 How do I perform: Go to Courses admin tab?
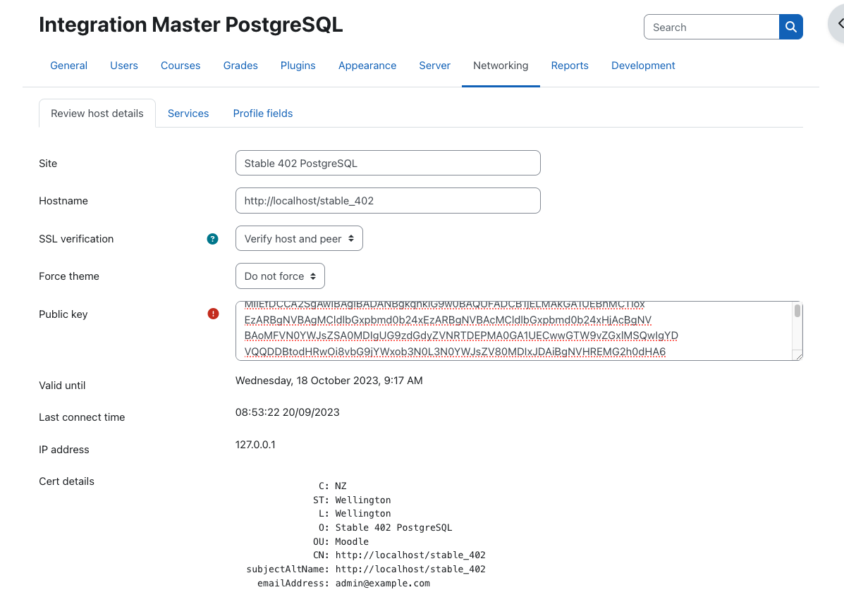point(181,66)
